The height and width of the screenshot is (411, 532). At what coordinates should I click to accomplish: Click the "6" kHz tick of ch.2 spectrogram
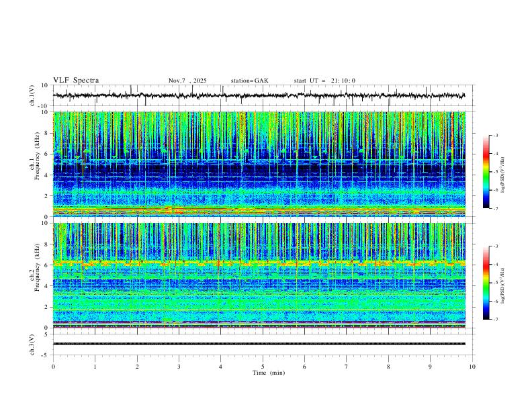(46, 265)
